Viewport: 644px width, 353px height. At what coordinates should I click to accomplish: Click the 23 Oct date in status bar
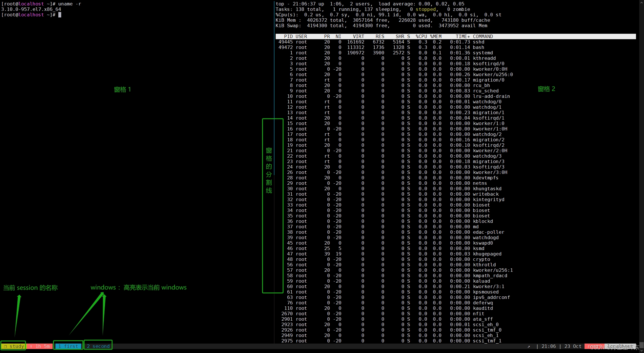coord(573,346)
